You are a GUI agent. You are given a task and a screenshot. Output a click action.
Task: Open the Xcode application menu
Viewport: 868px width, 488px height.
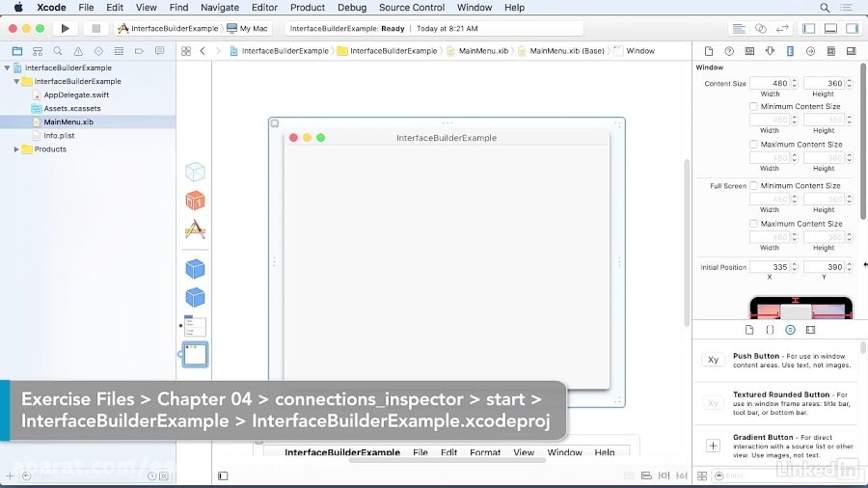[51, 7]
